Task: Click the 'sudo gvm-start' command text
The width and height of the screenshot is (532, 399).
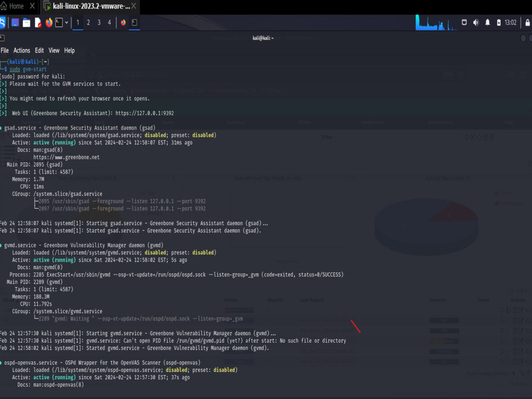Action: 28,69
